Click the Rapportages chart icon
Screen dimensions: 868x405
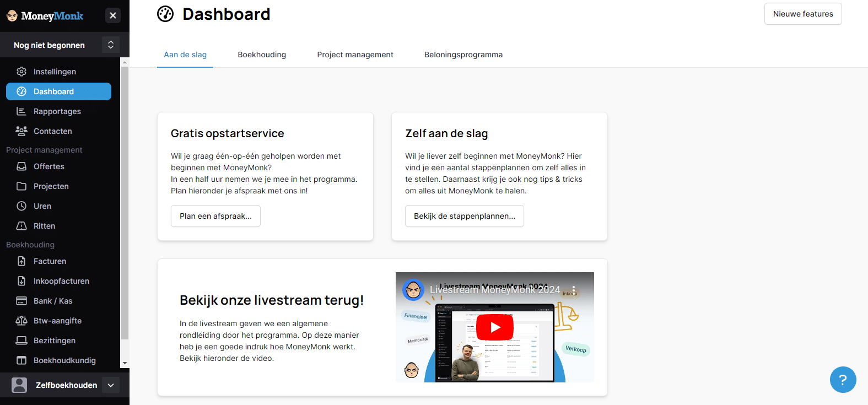point(21,111)
